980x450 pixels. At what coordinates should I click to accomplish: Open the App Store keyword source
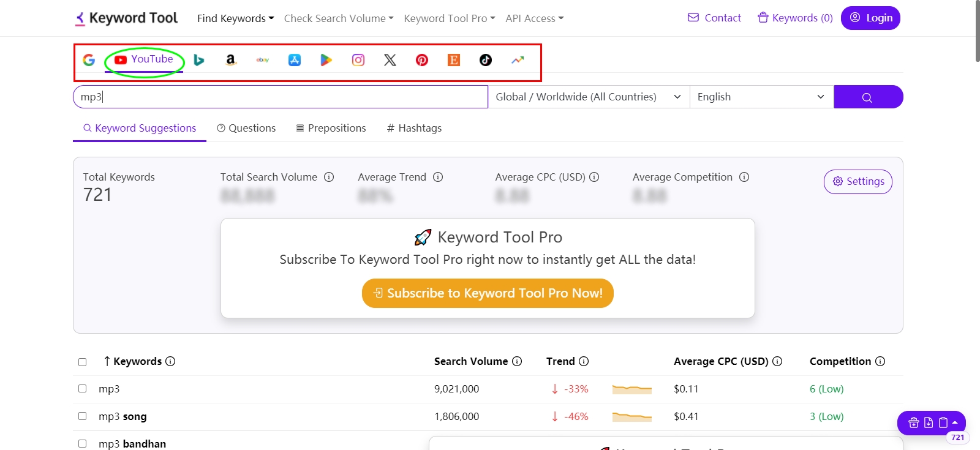point(295,60)
